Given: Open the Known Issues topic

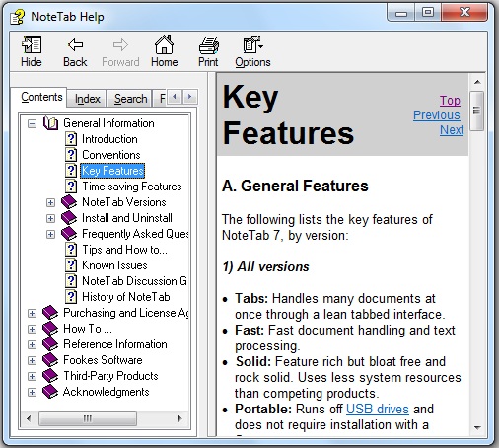Looking at the screenshot, I should (114, 265).
